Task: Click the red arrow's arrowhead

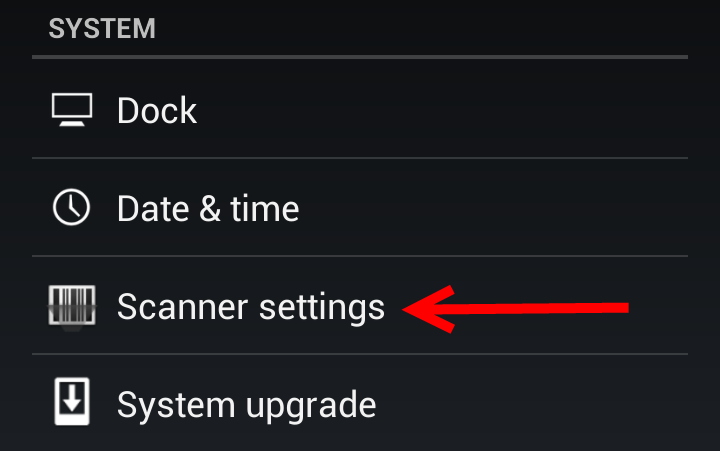Action: tap(429, 309)
